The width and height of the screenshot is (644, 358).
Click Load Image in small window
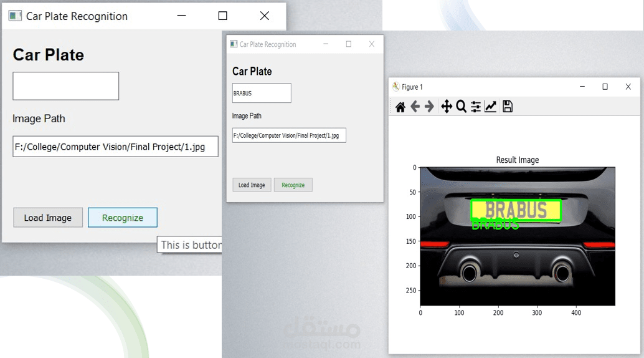tap(252, 185)
